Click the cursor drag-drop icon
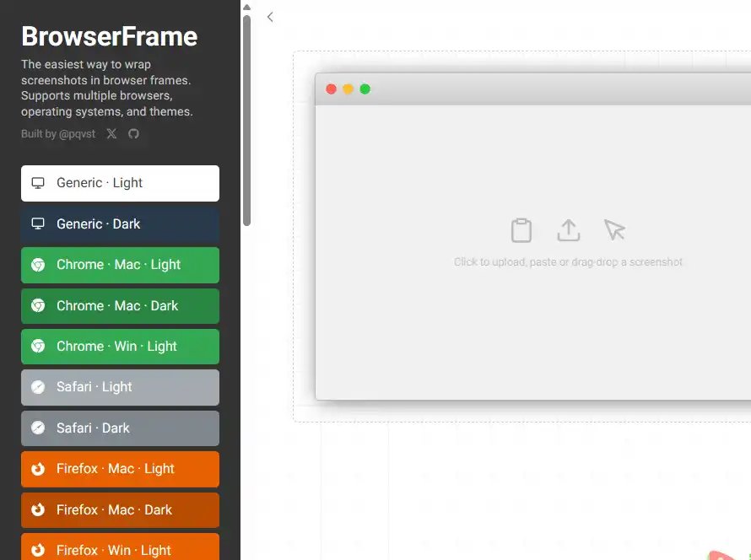The height and width of the screenshot is (560, 751). [614, 229]
